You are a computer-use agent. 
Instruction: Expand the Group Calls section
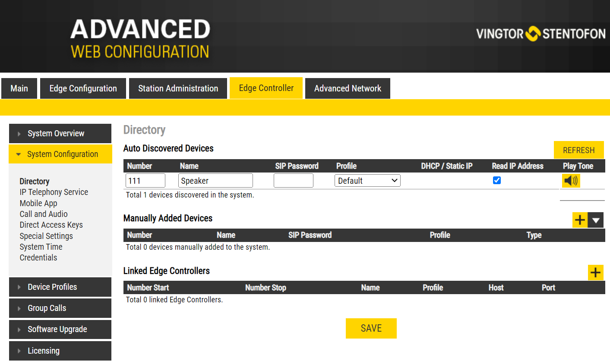[60, 308]
